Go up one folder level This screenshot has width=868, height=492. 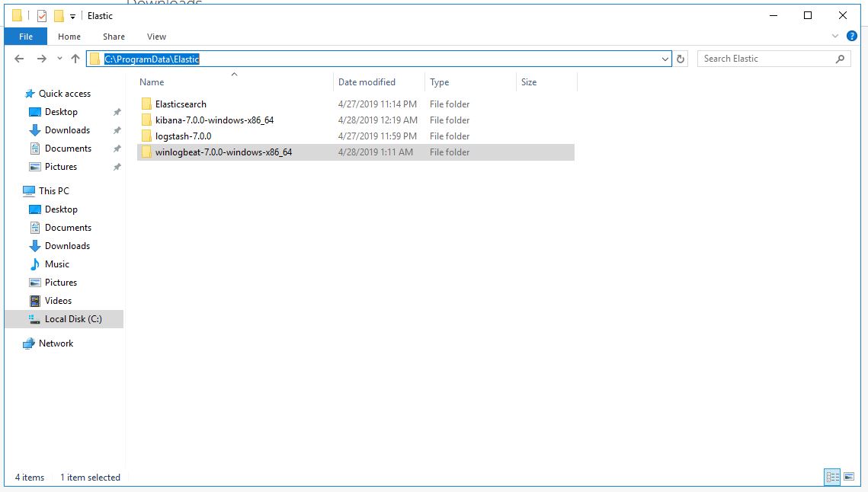click(75, 59)
